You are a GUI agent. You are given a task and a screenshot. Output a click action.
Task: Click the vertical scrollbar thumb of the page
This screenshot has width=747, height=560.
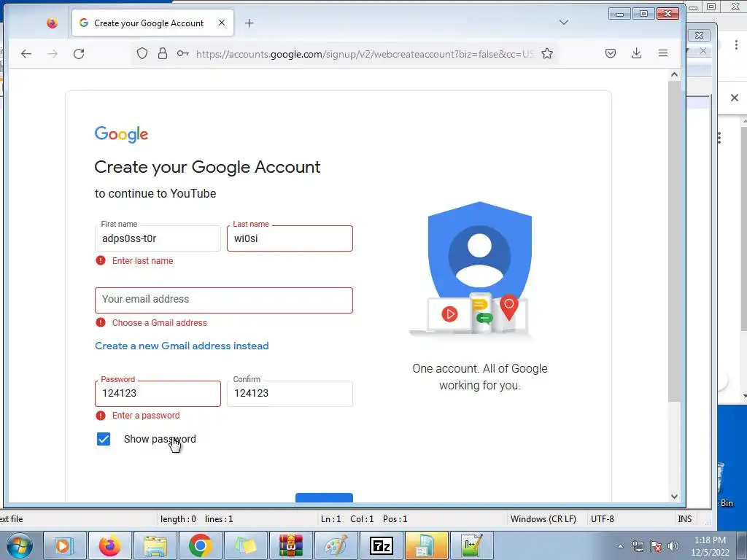(x=674, y=241)
